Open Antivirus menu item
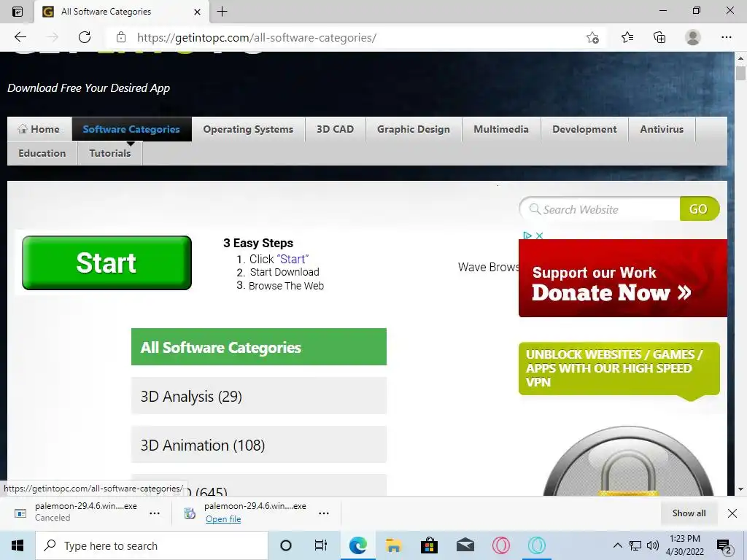This screenshot has width=747, height=560. click(x=662, y=129)
